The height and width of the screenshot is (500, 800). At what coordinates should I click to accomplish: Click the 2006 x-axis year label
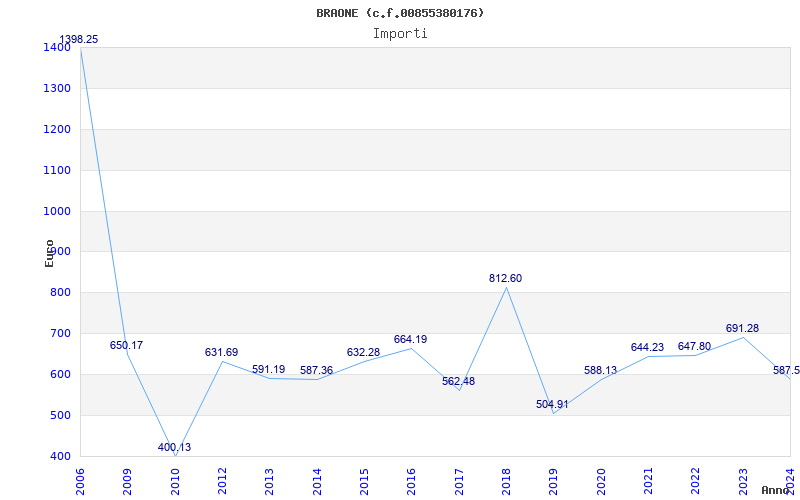click(80, 482)
